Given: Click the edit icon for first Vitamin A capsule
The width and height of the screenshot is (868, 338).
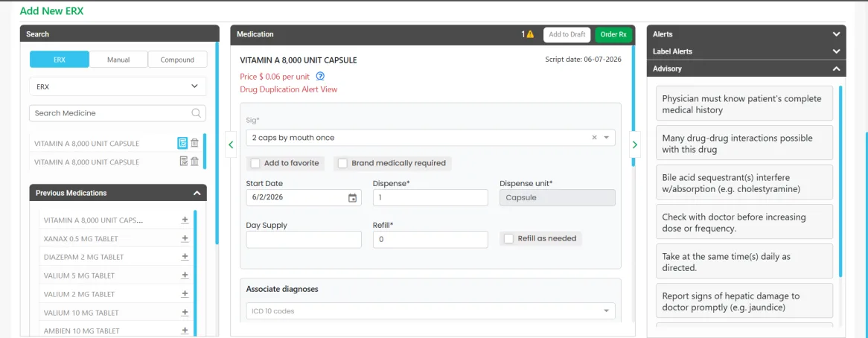Looking at the screenshot, I should tap(182, 143).
